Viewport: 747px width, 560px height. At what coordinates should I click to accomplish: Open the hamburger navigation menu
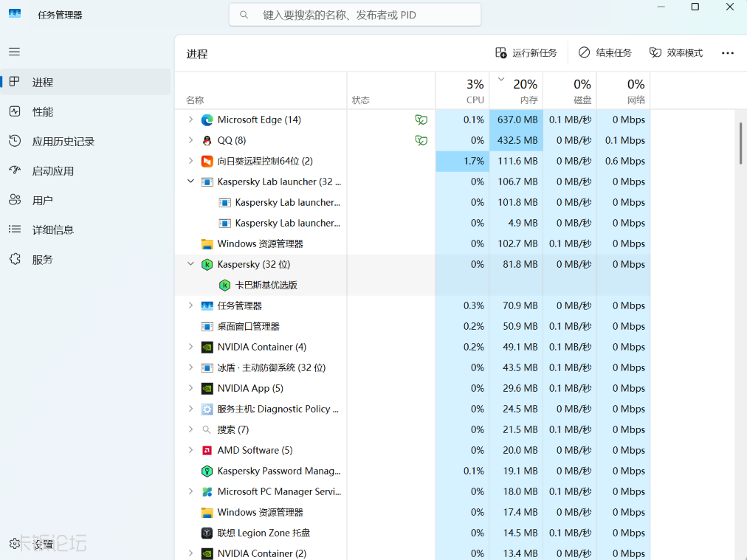tap(14, 52)
